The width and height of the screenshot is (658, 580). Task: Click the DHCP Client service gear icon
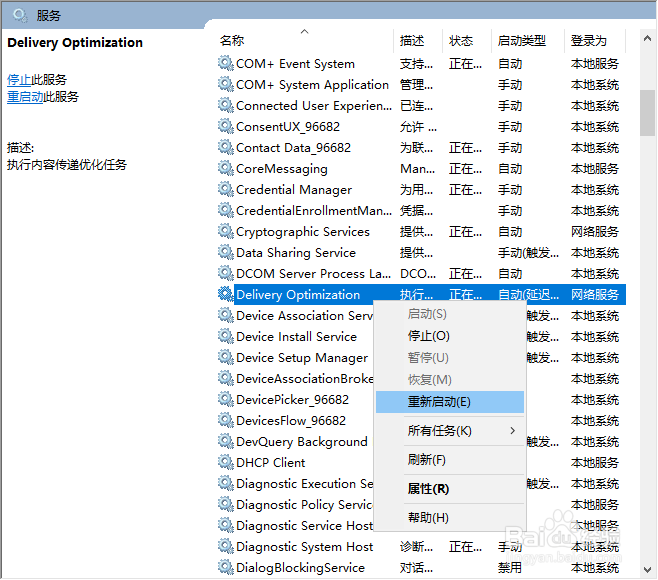tap(226, 463)
